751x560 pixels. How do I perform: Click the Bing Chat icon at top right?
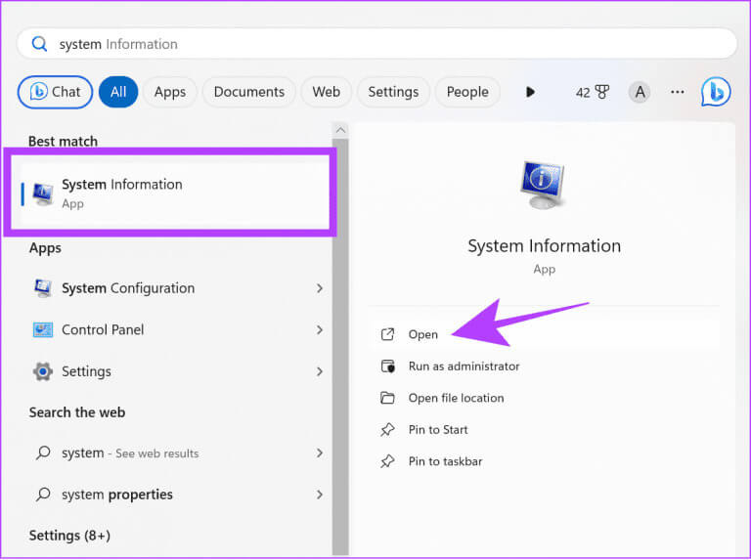click(x=715, y=92)
